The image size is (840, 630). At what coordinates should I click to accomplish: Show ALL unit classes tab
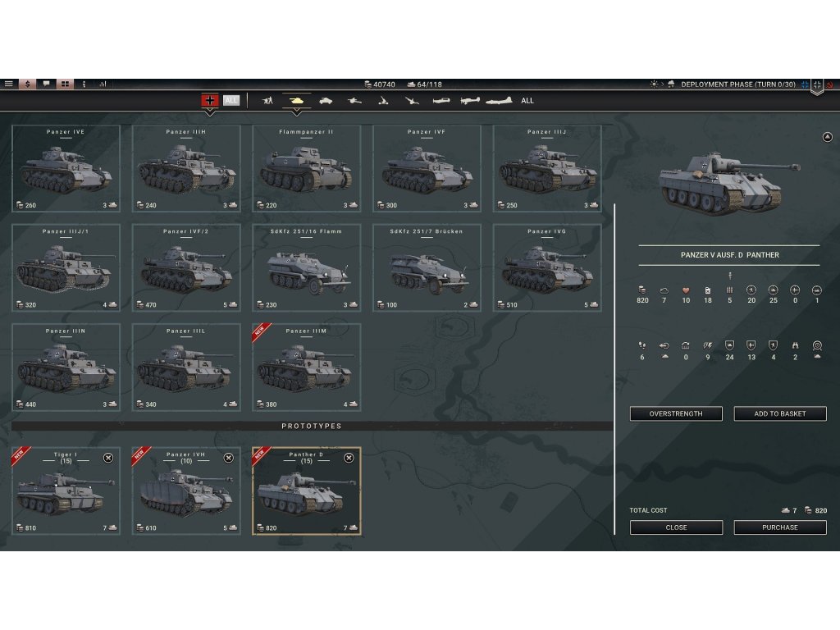point(527,101)
